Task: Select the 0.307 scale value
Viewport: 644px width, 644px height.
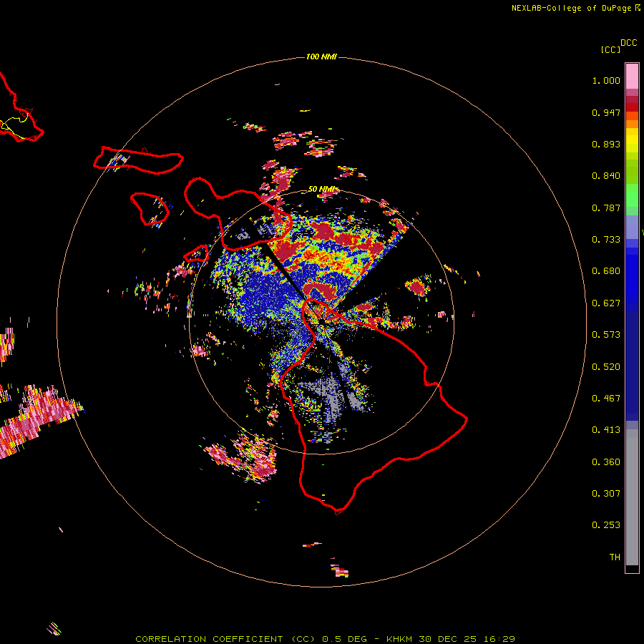Action: (x=606, y=494)
